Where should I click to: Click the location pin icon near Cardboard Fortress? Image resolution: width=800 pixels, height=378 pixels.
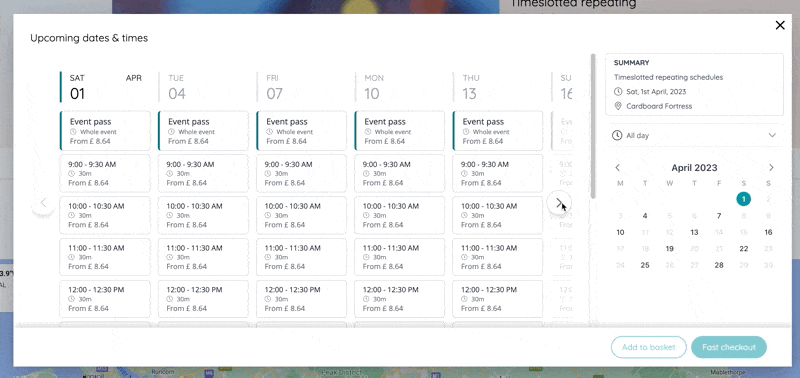coord(618,106)
